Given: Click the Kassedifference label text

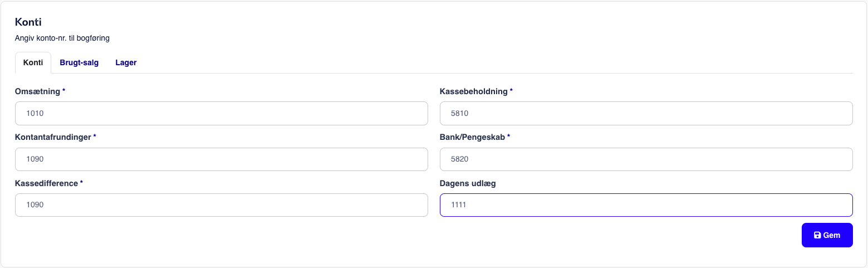Looking at the screenshot, I should pos(46,183).
